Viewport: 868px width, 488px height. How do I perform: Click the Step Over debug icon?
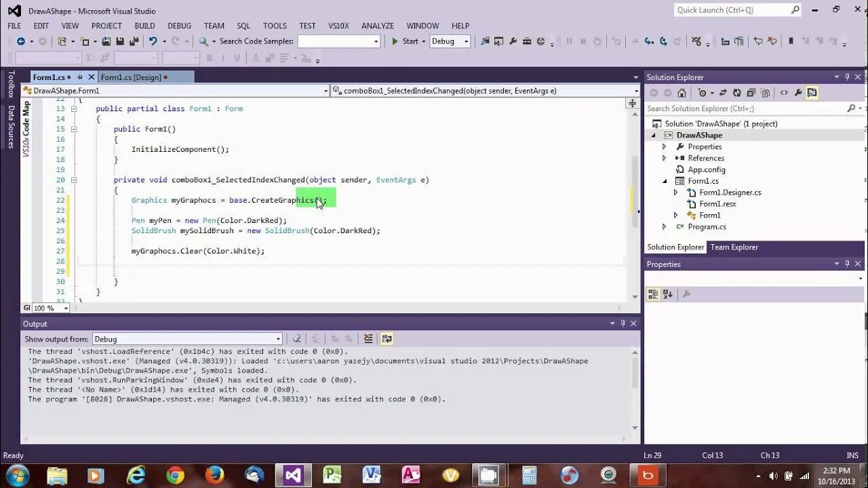(663, 41)
